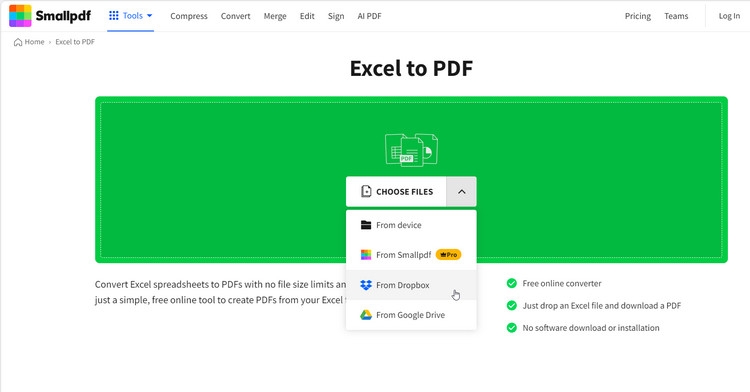Open the Compress menu item

[x=189, y=16]
